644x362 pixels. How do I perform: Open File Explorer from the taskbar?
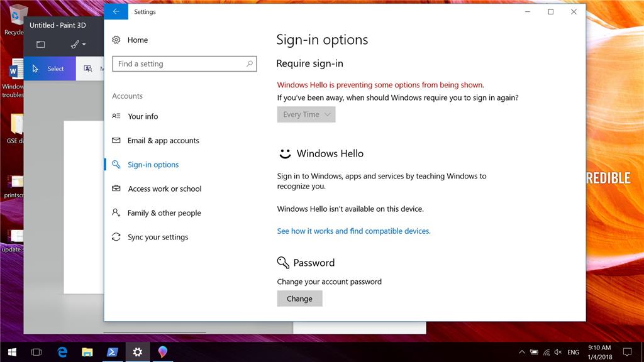click(x=87, y=352)
